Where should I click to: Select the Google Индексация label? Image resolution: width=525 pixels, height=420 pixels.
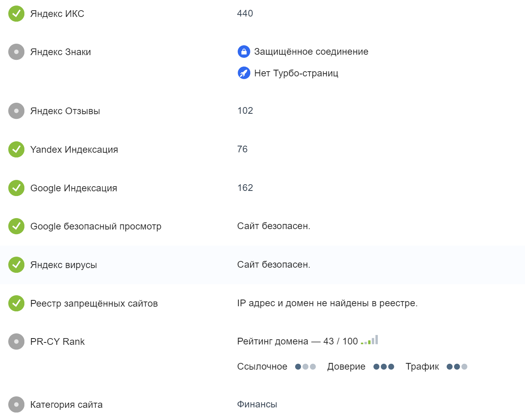point(74,188)
